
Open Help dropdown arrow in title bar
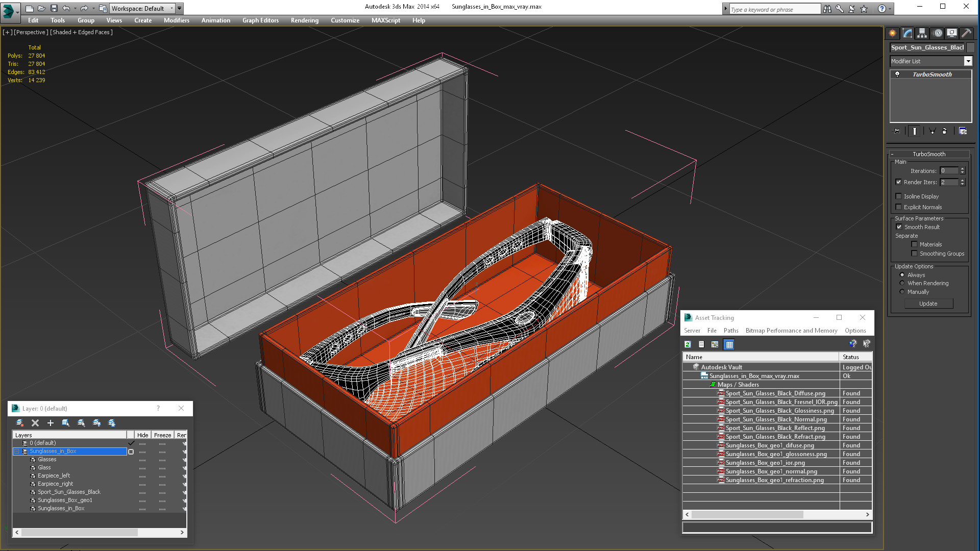890,9
